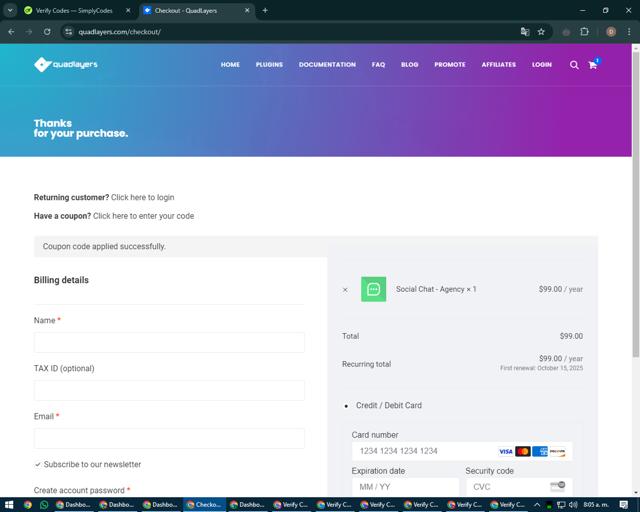Image resolution: width=640 pixels, height=512 pixels.
Task: Focus the TAX ID (optional) field
Action: [169, 390]
